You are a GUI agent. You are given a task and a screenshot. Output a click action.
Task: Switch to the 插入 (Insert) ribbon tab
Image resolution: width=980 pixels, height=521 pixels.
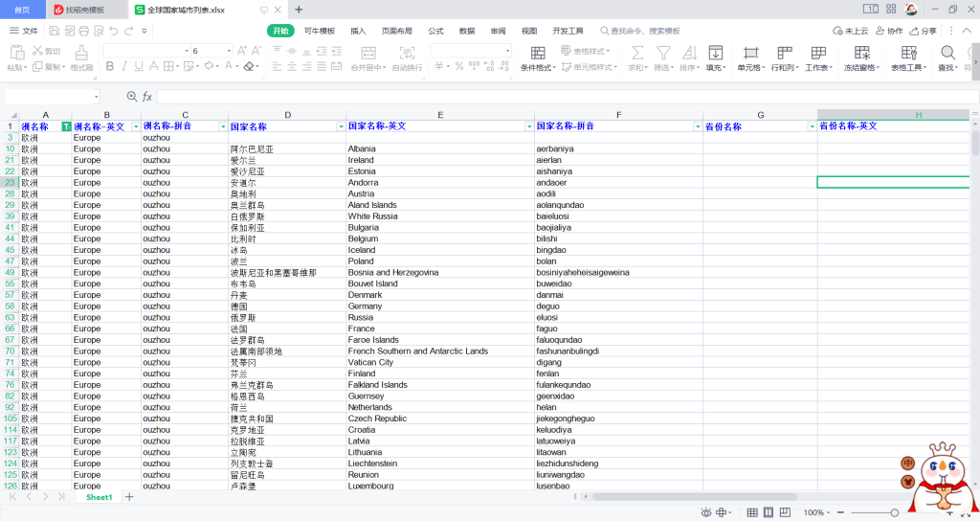358,31
